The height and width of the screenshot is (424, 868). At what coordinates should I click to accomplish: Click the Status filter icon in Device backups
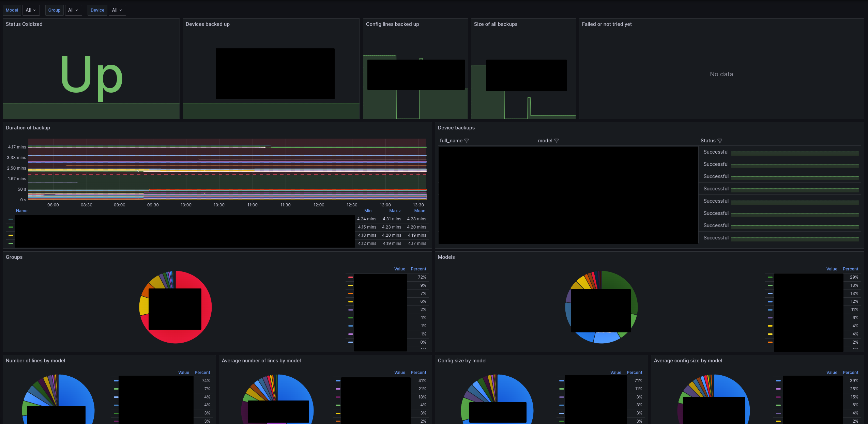pyautogui.click(x=720, y=141)
